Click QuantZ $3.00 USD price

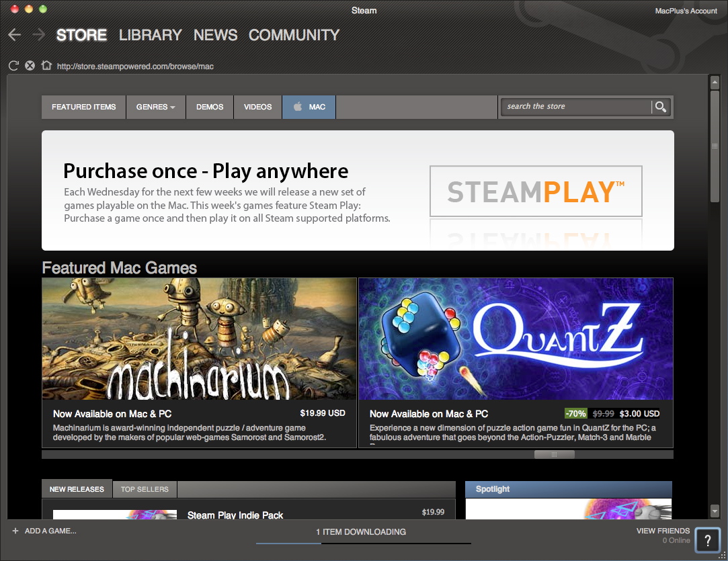639,413
